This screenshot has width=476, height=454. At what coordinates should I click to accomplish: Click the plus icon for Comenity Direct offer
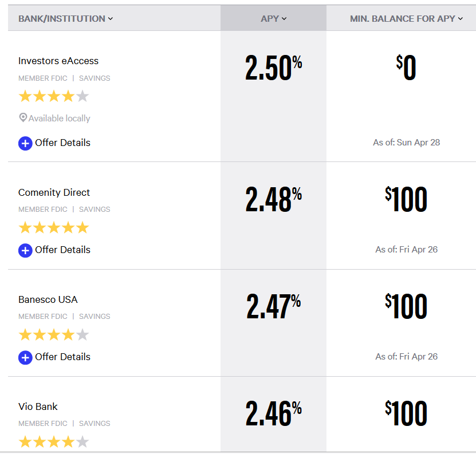click(25, 250)
